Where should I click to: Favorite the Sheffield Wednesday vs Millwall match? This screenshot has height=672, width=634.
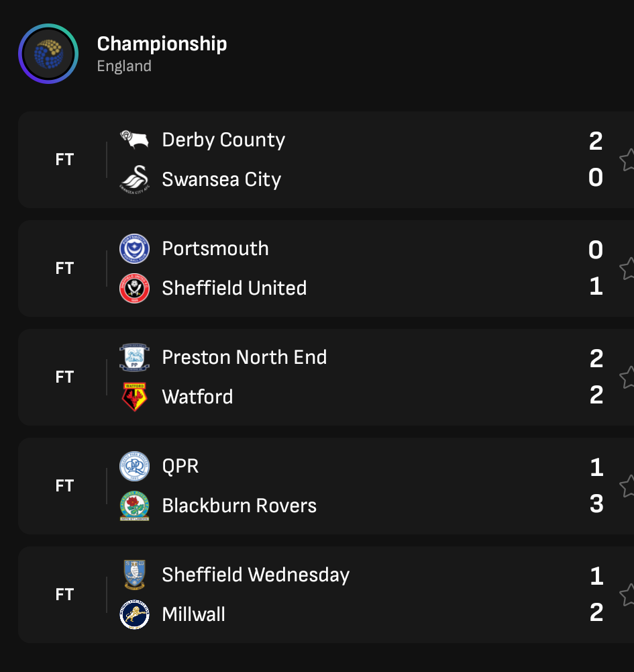(627, 595)
